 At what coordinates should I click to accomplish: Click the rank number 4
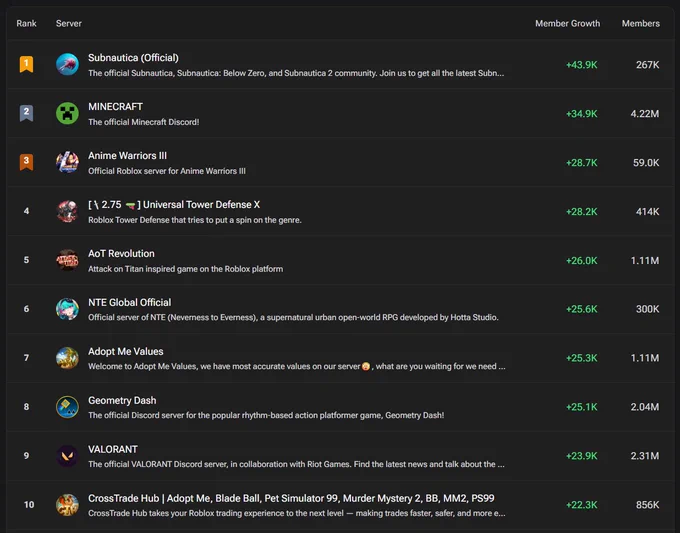[26, 211]
